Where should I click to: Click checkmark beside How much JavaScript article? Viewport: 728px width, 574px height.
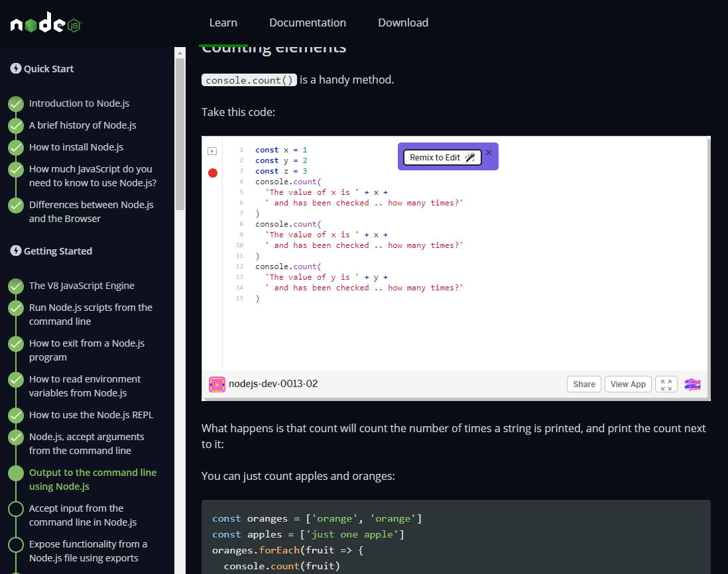16,170
